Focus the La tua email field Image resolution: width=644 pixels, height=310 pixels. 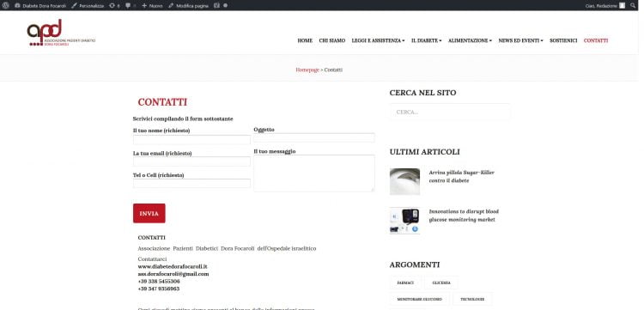[191, 161]
